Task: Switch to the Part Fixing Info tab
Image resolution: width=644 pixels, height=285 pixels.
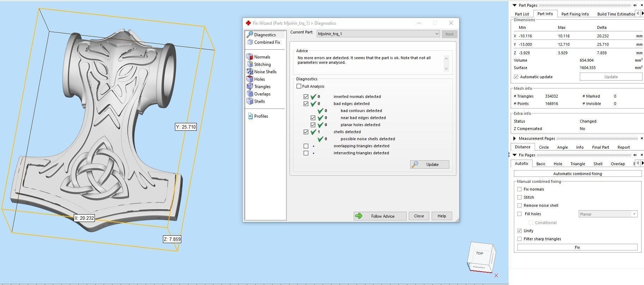Action: click(x=575, y=14)
